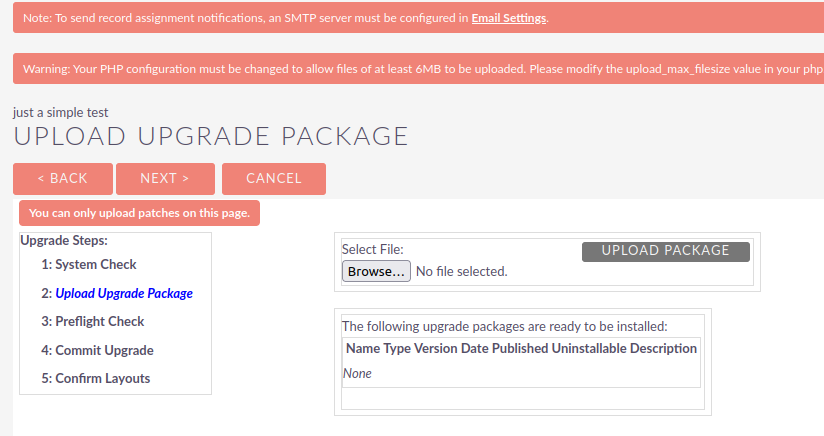
Task: Open file chooser with Browse button
Action: [376, 271]
